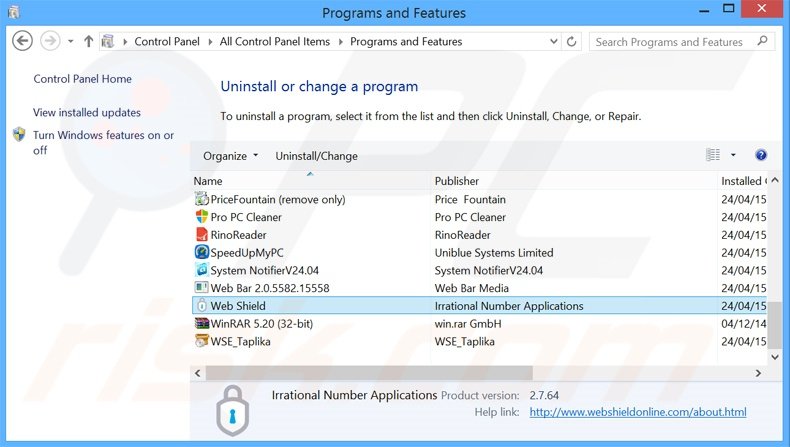
Task: Click the address bar folder icon
Action: (108, 41)
